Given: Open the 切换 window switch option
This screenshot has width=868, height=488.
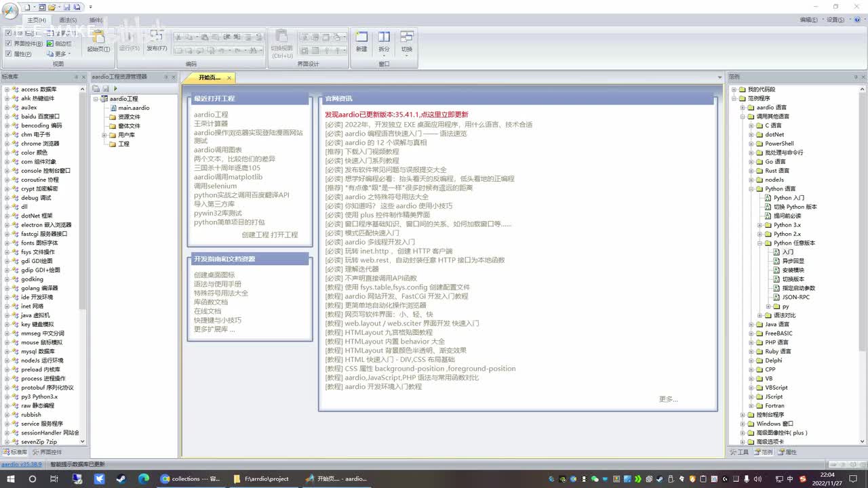Looking at the screenshot, I should pos(406,43).
